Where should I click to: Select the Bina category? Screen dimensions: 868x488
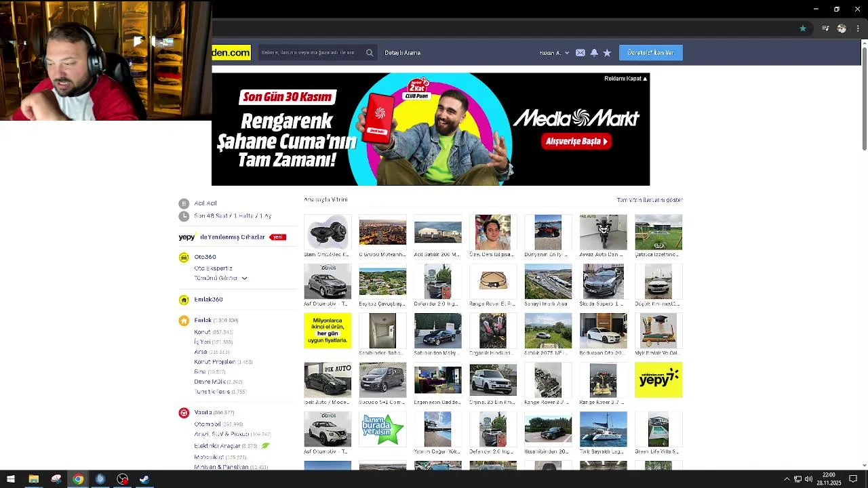click(x=200, y=372)
